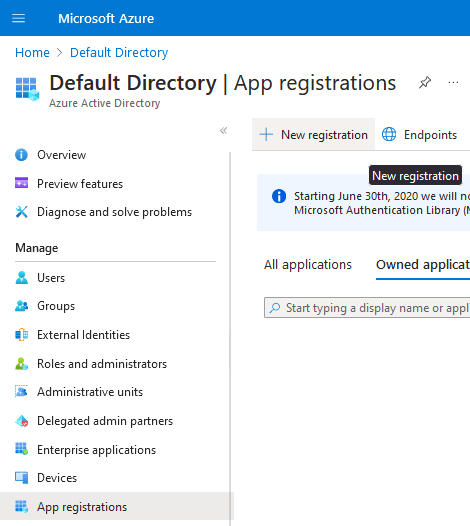Click the plus icon for New registration
The image size is (470, 526).
[x=266, y=135]
